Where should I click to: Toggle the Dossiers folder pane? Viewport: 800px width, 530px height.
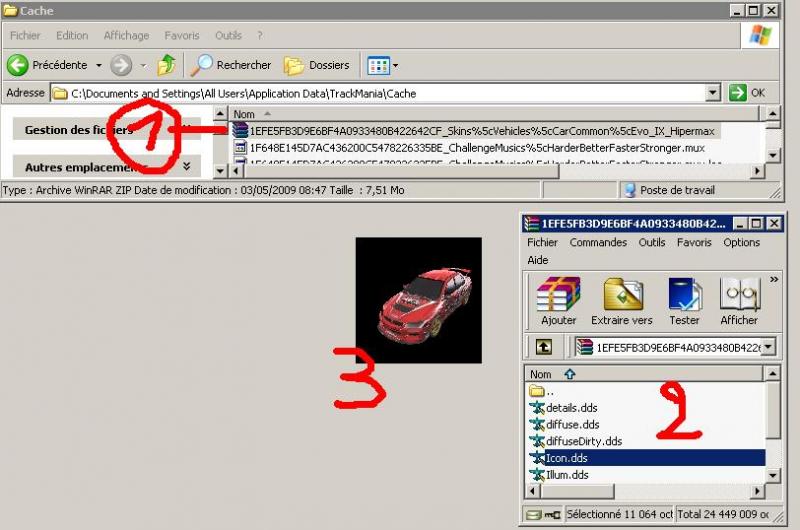[x=317, y=65]
